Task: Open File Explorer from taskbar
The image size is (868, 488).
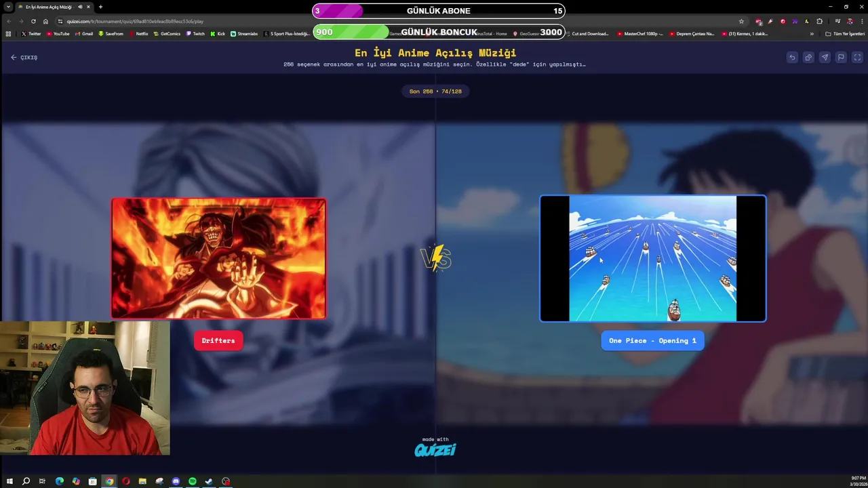Action: coord(142,481)
